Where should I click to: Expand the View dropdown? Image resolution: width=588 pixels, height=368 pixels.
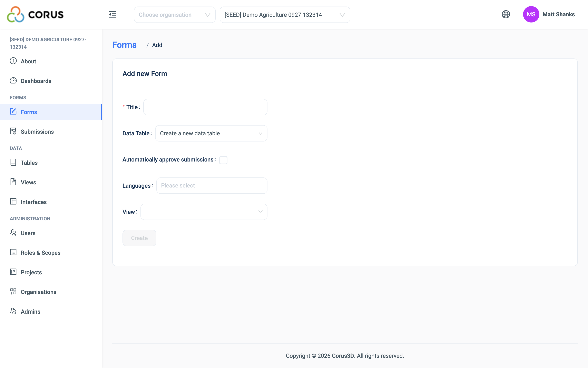[204, 212]
